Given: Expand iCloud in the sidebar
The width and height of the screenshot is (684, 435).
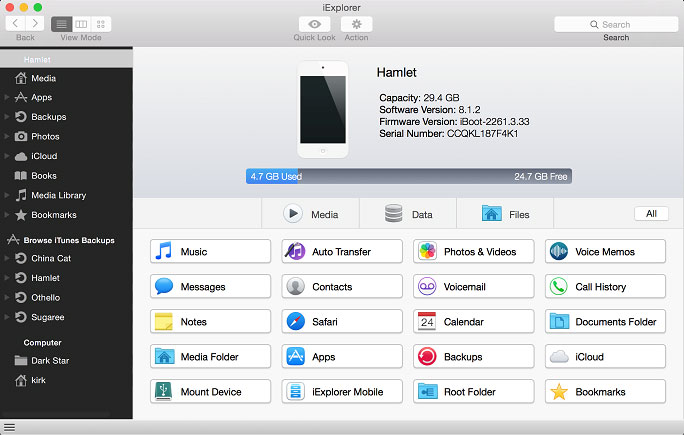Looking at the screenshot, I should click(x=7, y=156).
